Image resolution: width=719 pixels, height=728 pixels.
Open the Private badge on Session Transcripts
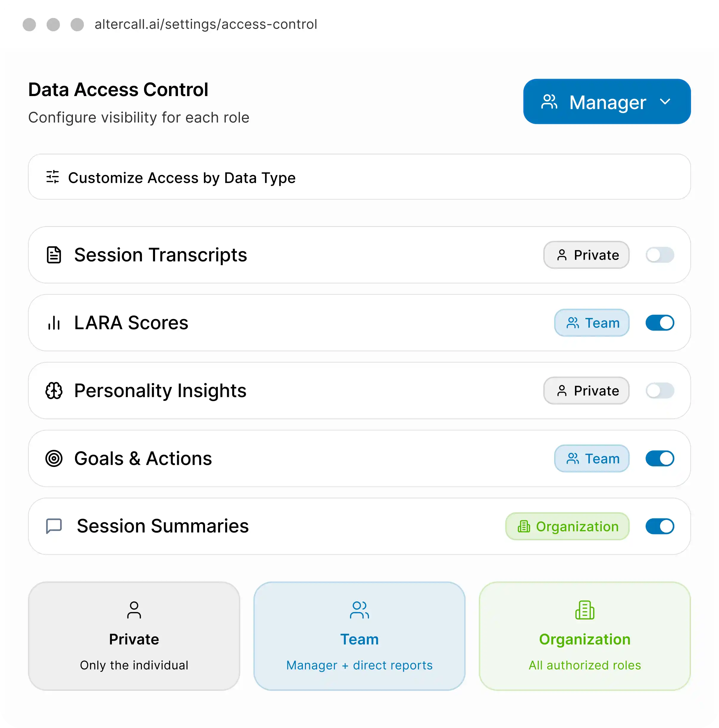pos(586,255)
